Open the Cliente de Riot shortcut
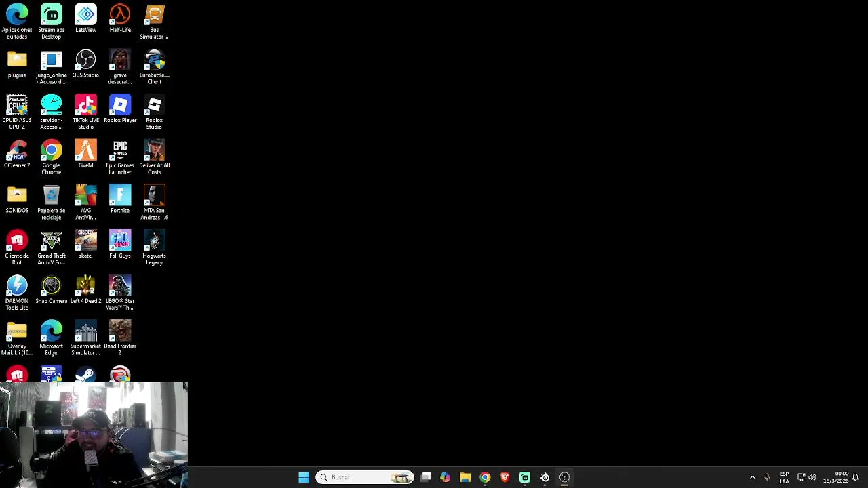This screenshot has width=868, height=488. tap(17, 247)
